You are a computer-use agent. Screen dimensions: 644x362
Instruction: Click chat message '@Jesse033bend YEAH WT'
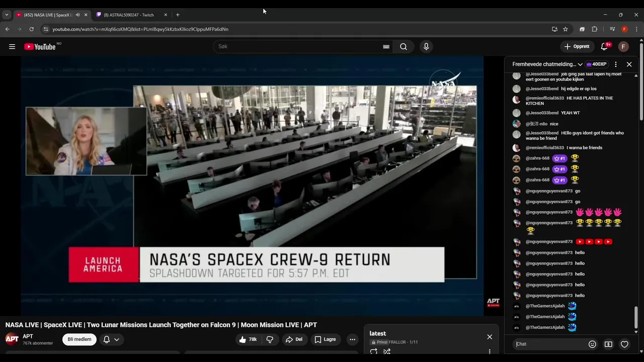(553, 113)
